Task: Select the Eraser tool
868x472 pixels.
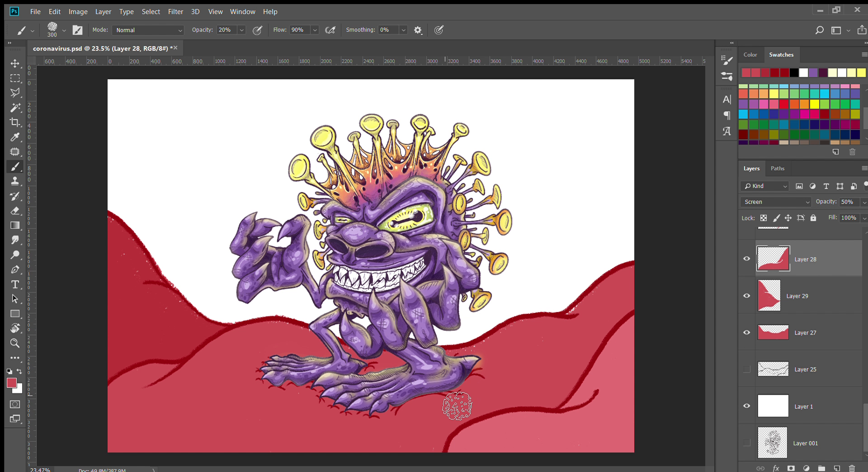Action: tap(15, 211)
